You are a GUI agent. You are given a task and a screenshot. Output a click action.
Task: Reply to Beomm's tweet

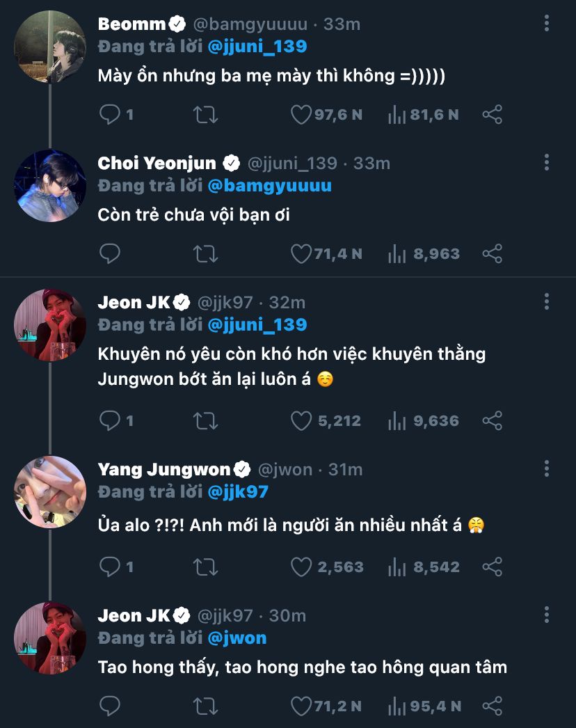(110, 114)
